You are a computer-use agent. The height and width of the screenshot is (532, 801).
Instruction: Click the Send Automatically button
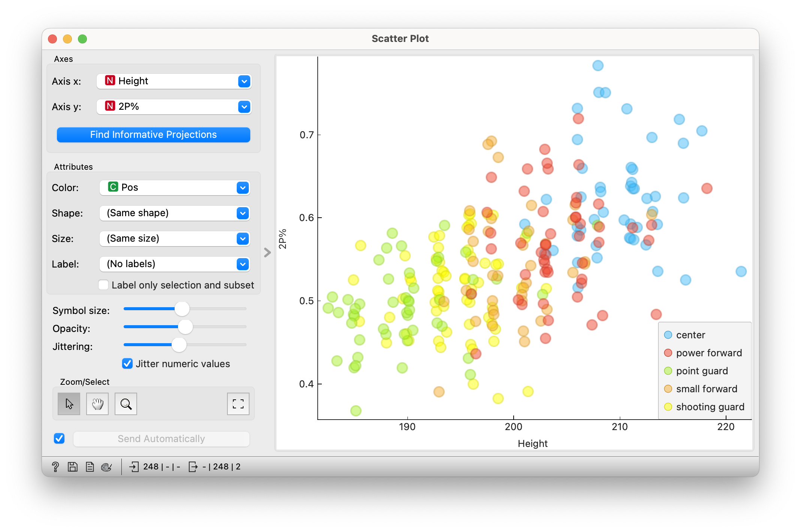(161, 439)
